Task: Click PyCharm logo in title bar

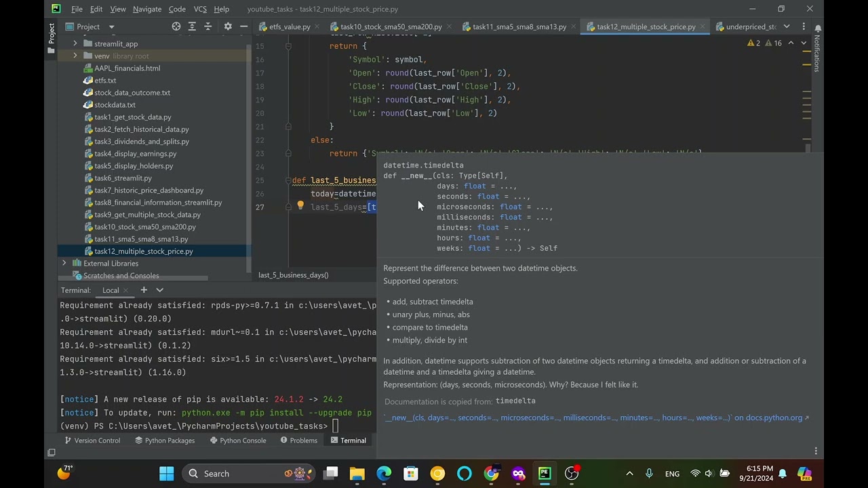Action: (x=56, y=9)
